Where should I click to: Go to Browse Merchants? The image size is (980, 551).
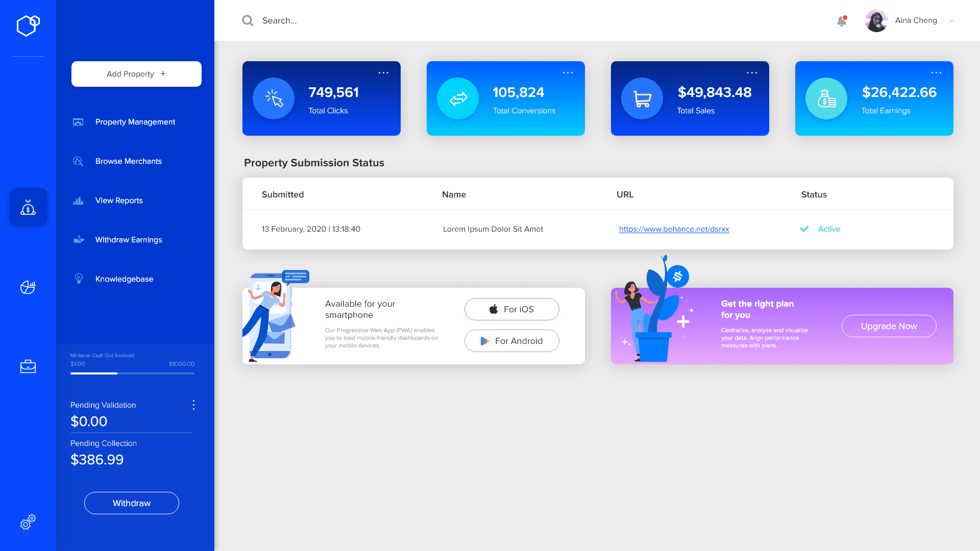tap(128, 161)
